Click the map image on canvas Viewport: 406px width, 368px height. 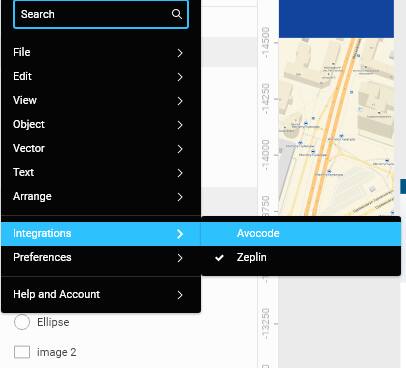(x=336, y=127)
